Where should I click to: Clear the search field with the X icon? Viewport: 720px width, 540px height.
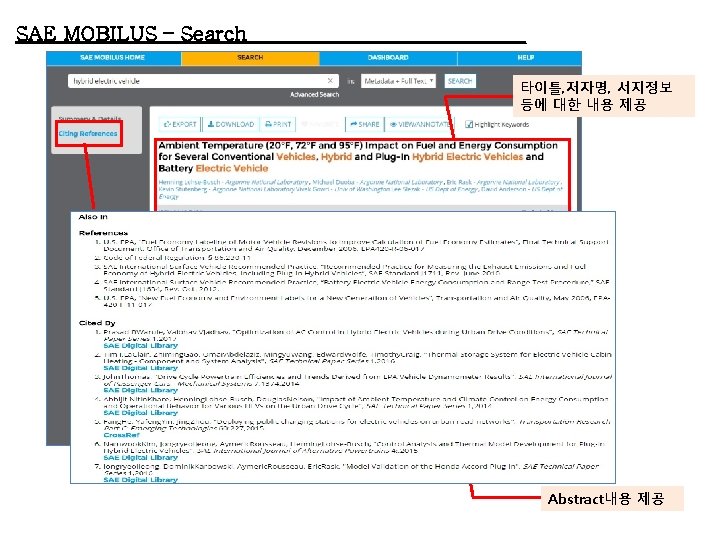[x=330, y=81]
